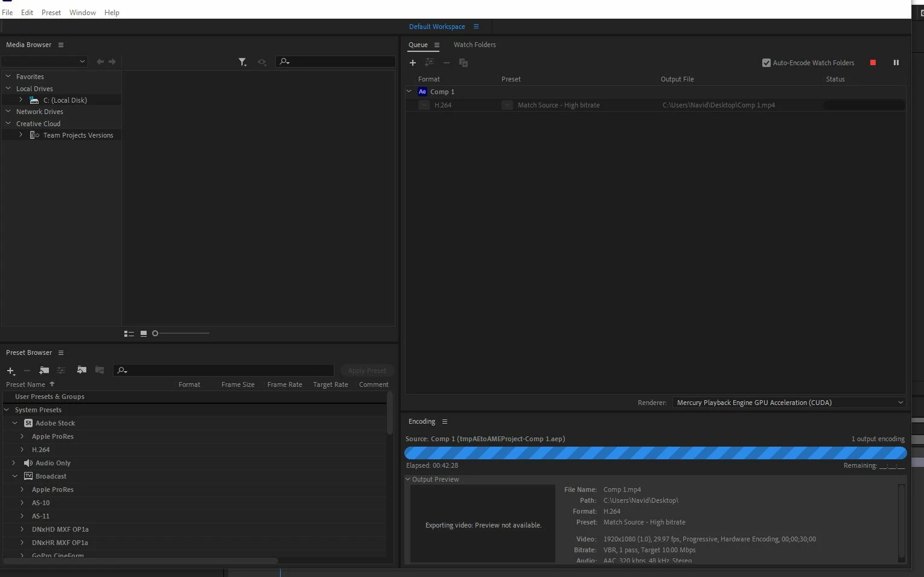
Task: Open the Encoding panel menu icon
Action: pos(445,422)
